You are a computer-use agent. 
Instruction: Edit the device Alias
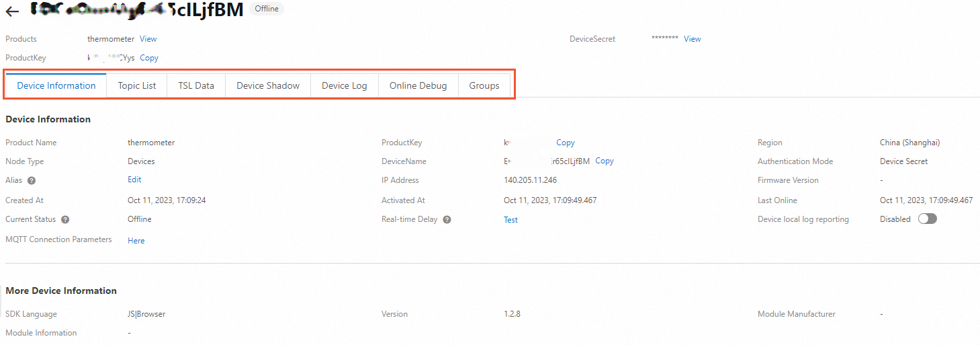135,180
